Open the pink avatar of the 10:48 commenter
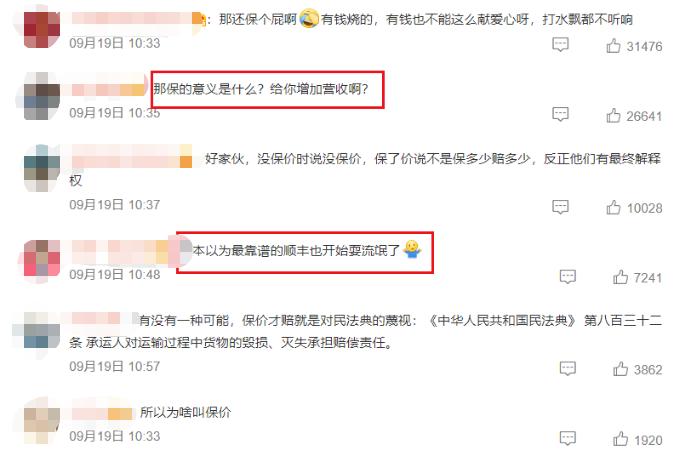Screen dimensions: 691x456 pyautogui.click(x=41, y=258)
